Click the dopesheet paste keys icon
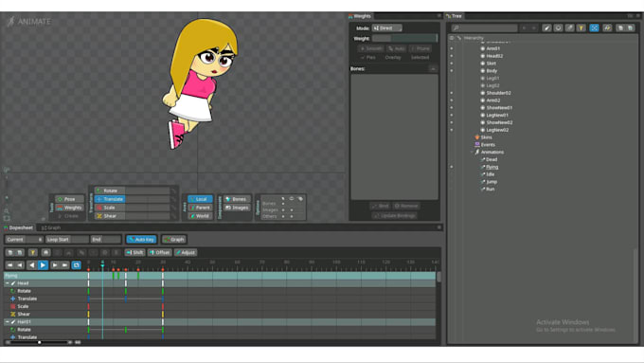The image size is (644, 363). tap(19, 252)
